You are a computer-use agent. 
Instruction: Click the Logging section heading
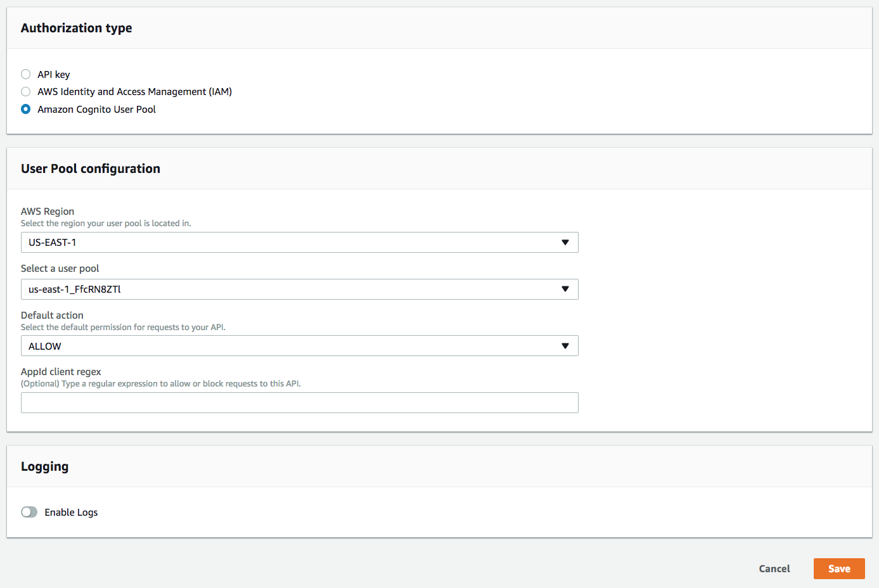(x=44, y=467)
